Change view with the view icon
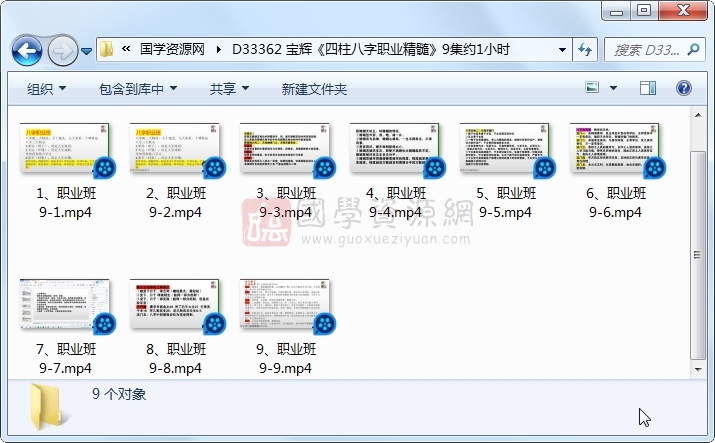This screenshot has width=715, height=443. [x=592, y=88]
